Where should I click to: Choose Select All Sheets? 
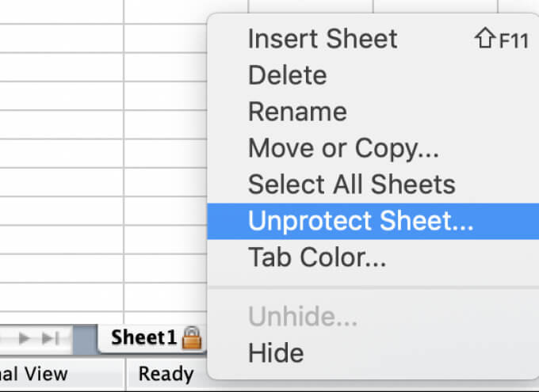tap(351, 185)
